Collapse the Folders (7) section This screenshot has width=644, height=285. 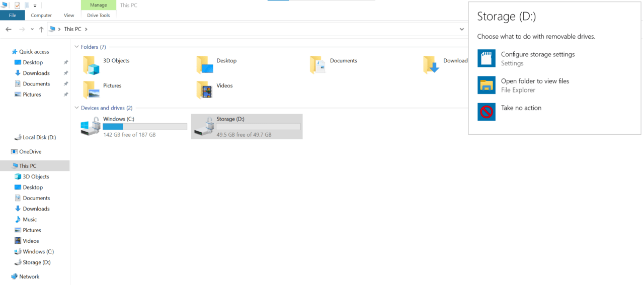pyautogui.click(x=76, y=47)
